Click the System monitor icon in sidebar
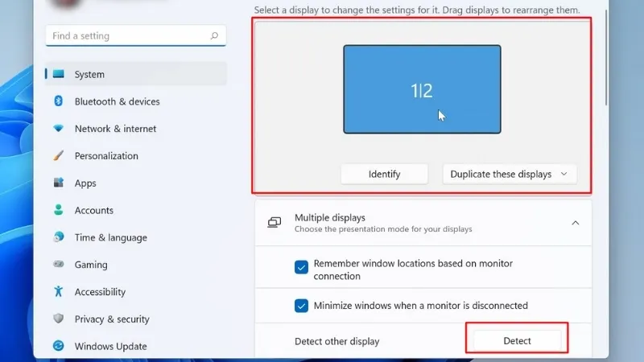 click(59, 74)
